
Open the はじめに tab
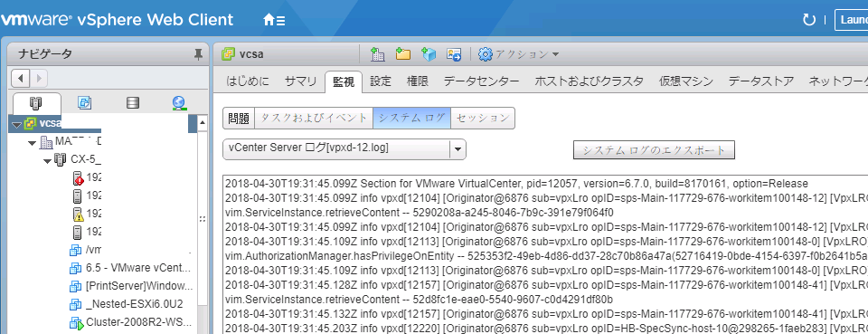click(x=248, y=81)
